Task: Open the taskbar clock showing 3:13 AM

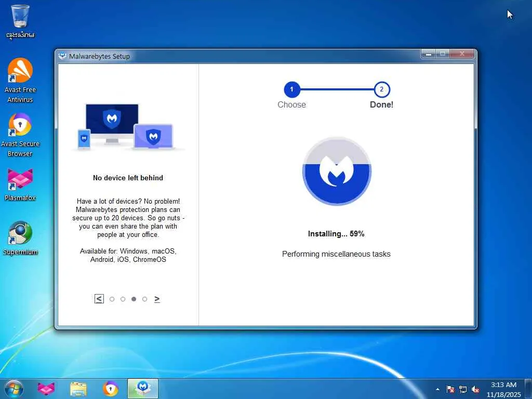Action: (503, 390)
